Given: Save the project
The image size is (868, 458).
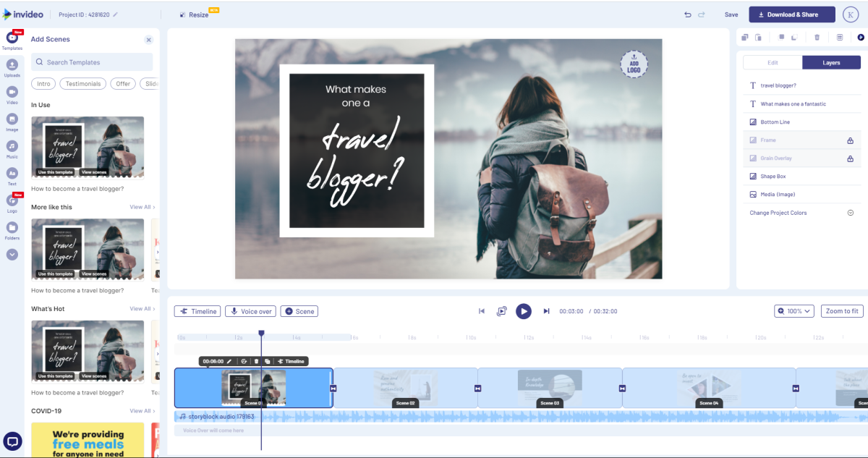Looking at the screenshot, I should (x=731, y=14).
